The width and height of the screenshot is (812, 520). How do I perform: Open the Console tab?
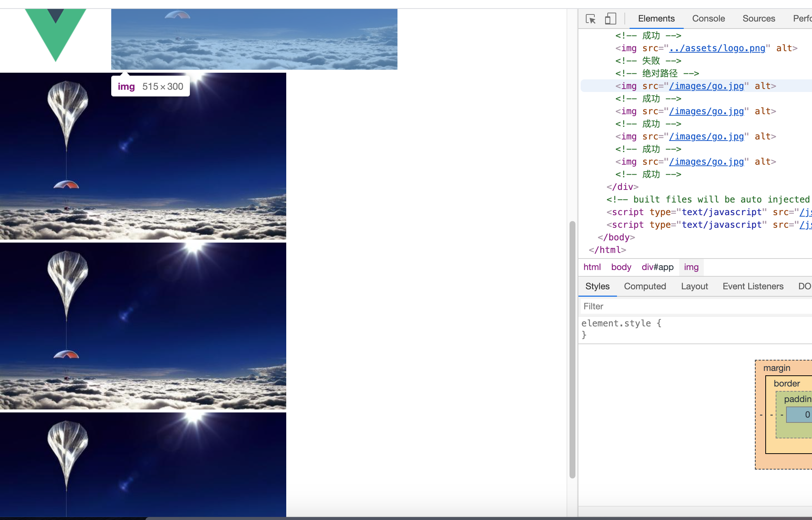coord(708,19)
